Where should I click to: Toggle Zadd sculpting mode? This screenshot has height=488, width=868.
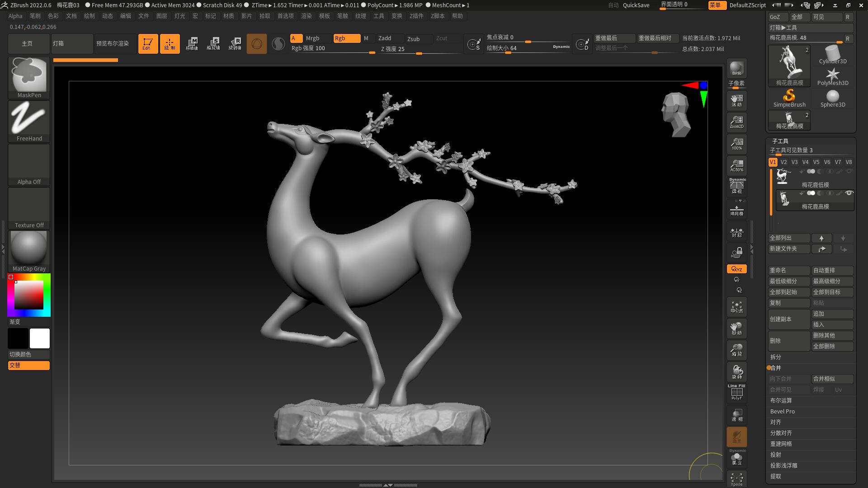[387, 38]
